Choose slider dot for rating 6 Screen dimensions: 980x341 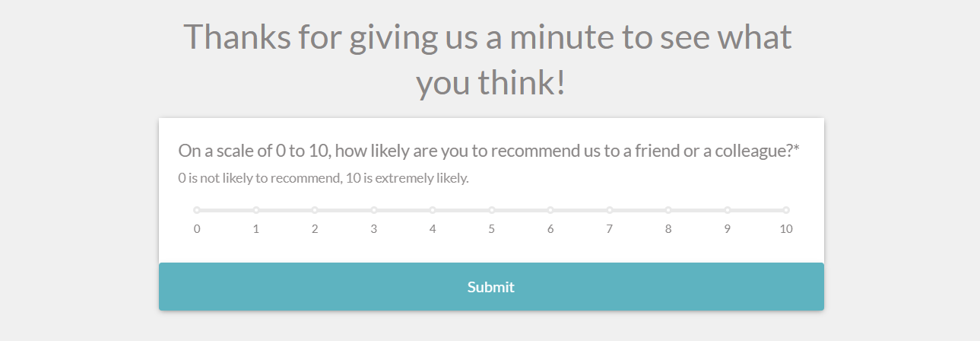[x=550, y=210]
